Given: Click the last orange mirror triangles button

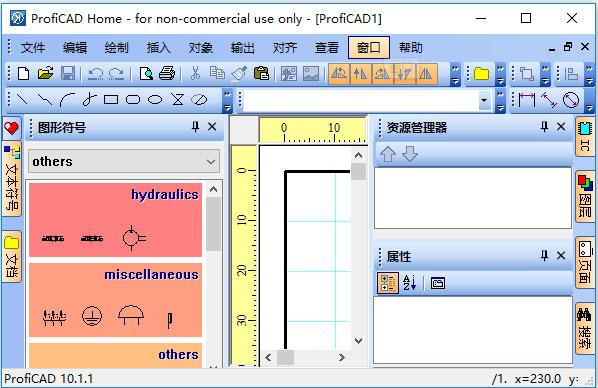Looking at the screenshot, I should (x=426, y=74).
